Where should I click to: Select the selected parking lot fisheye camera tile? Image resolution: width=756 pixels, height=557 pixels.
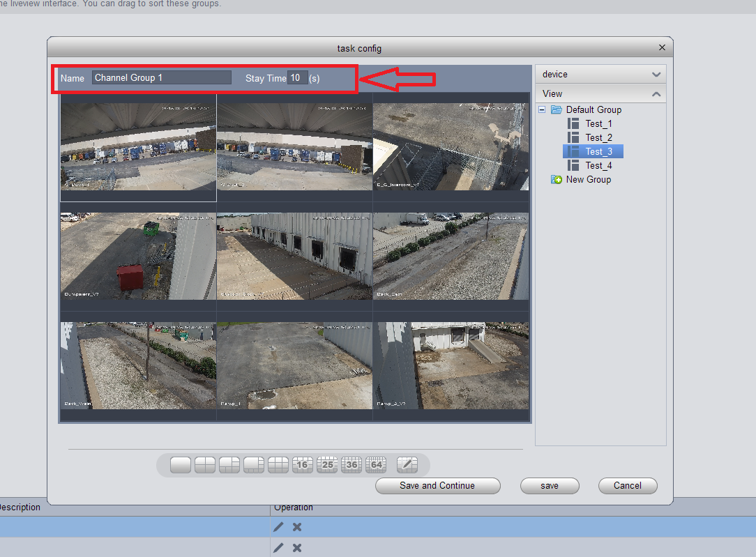point(138,146)
